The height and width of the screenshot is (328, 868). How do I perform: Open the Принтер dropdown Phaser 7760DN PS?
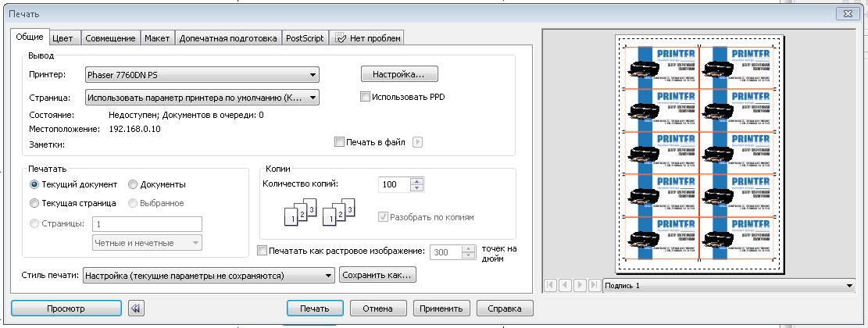click(x=202, y=75)
